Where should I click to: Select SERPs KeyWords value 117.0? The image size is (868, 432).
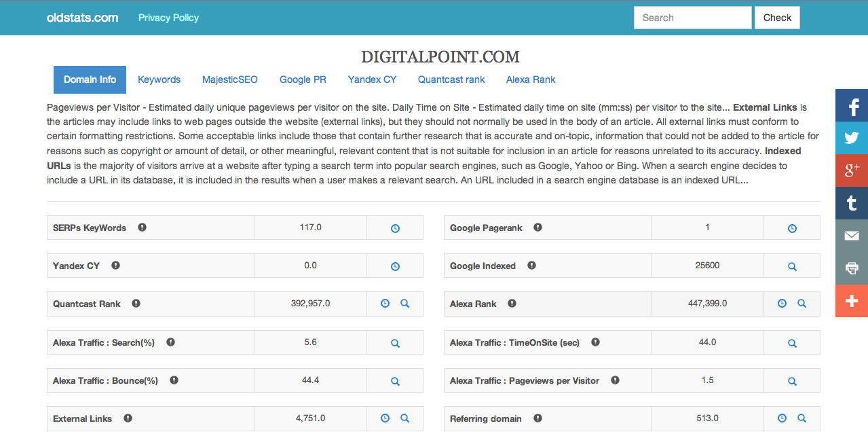click(x=310, y=228)
